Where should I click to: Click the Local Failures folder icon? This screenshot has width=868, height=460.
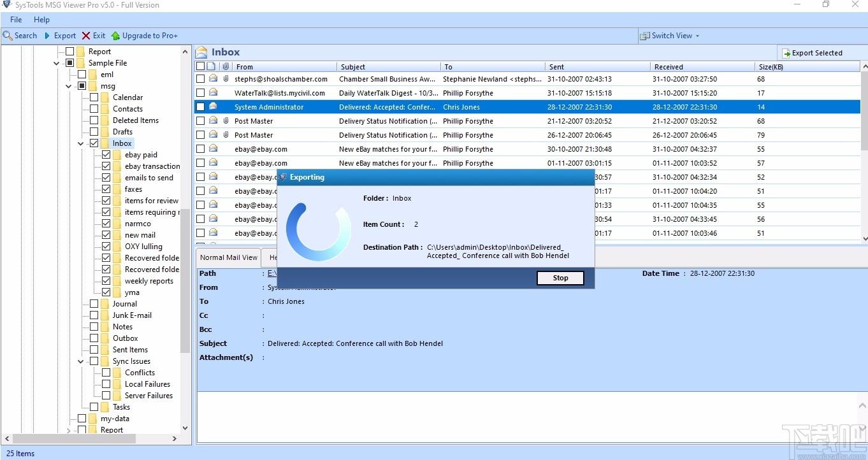117,384
